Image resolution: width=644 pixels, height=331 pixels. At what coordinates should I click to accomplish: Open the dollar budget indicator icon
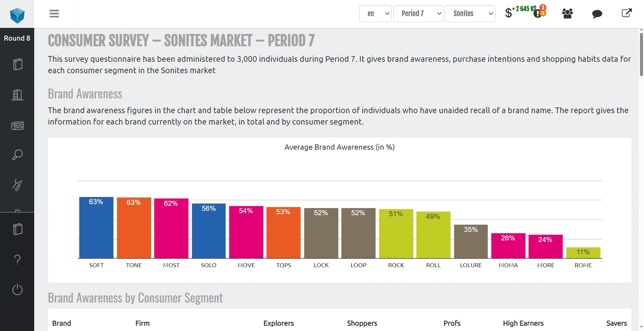[x=508, y=13]
